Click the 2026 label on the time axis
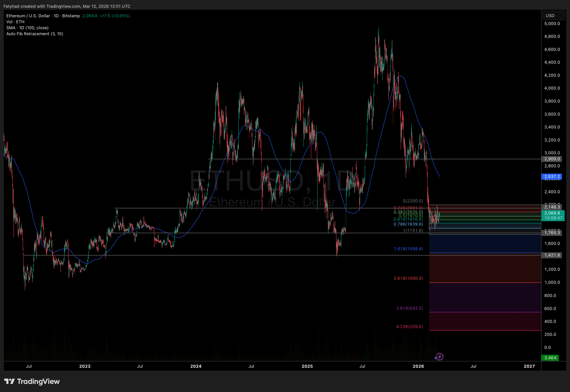This screenshot has width=570, height=392. point(418,366)
